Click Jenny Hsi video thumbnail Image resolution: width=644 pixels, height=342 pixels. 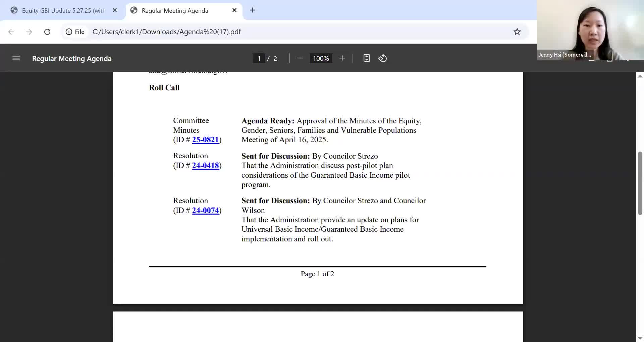(x=590, y=30)
